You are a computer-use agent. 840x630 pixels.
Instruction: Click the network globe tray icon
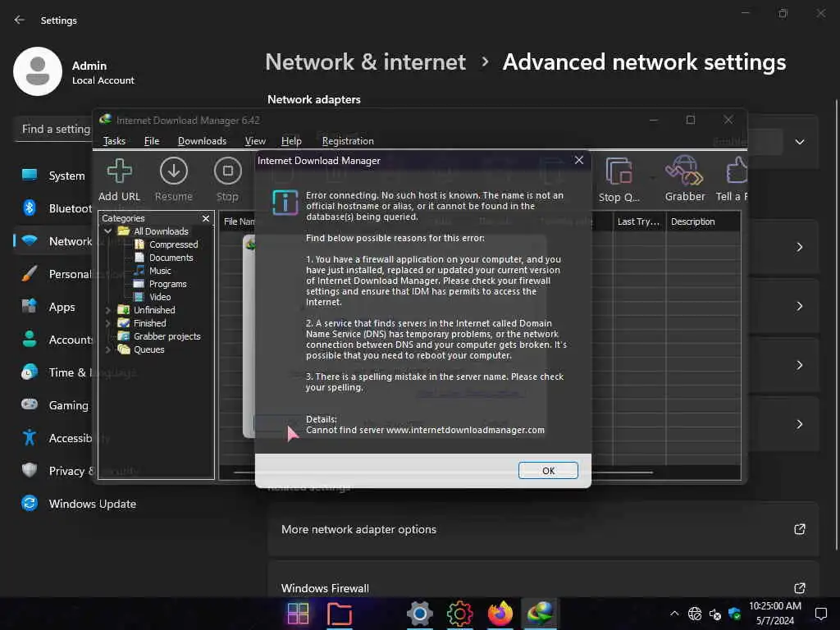[695, 614]
